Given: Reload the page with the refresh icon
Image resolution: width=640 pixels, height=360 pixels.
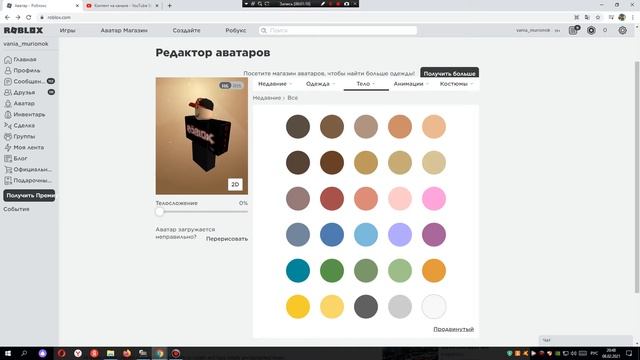Looking at the screenshot, I should pos(29,18).
